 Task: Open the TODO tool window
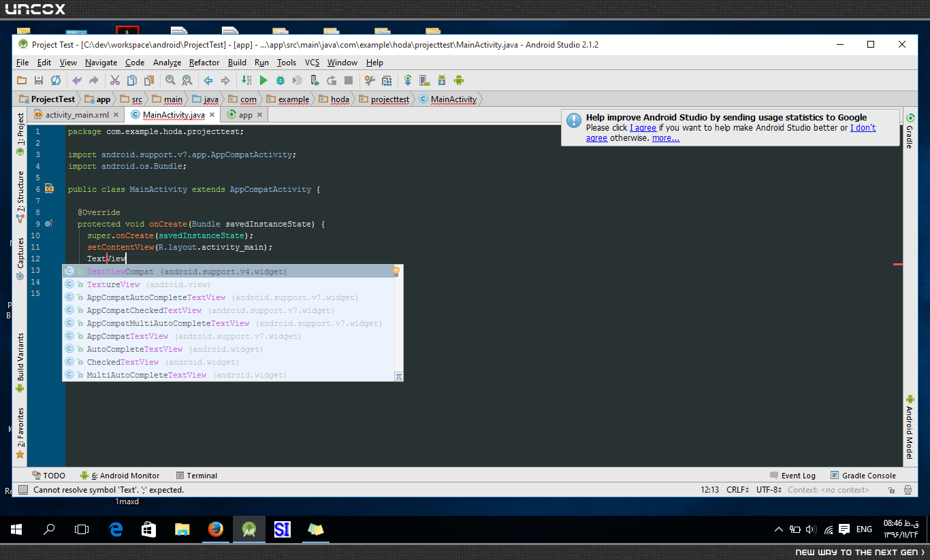click(48, 476)
